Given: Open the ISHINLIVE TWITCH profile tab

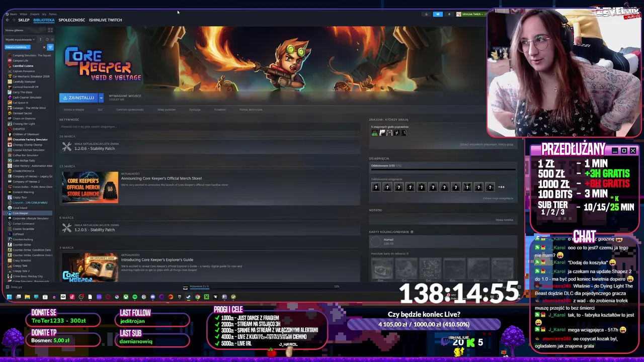Looking at the screenshot, I should pyautogui.click(x=105, y=20).
